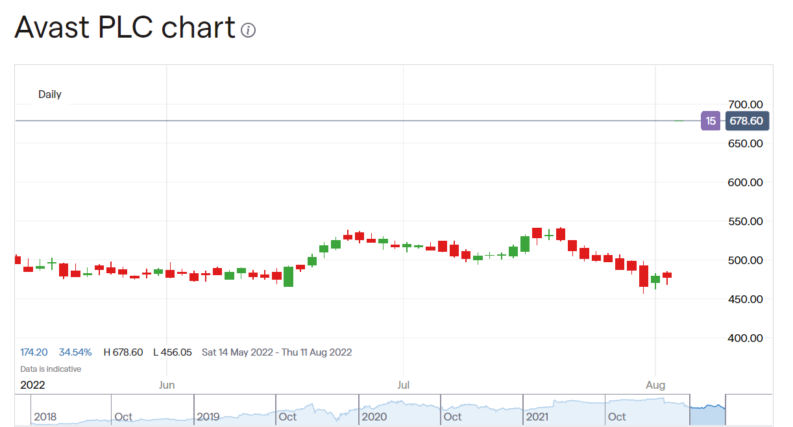Jump to 2021 in the navigator timeline

click(537, 417)
